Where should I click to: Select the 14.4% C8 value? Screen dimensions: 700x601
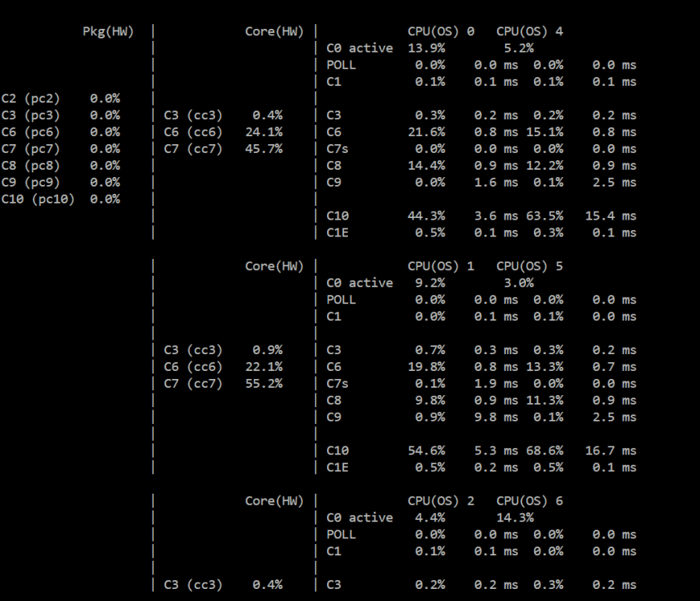427,166
